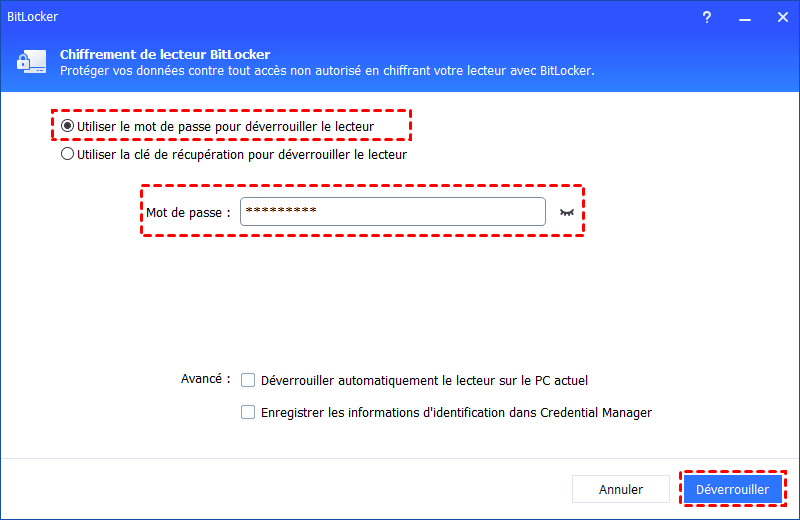The image size is (800, 520).
Task: Enable the automatic unlock checkbox
Action: point(248,380)
